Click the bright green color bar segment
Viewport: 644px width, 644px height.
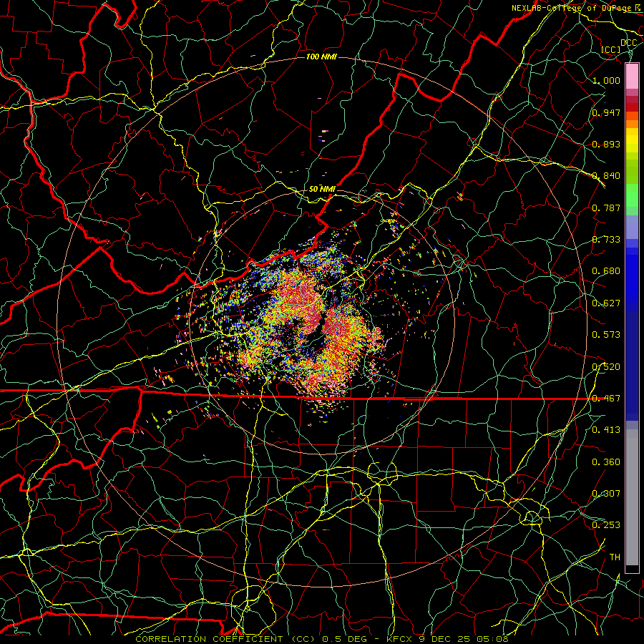pos(632,195)
